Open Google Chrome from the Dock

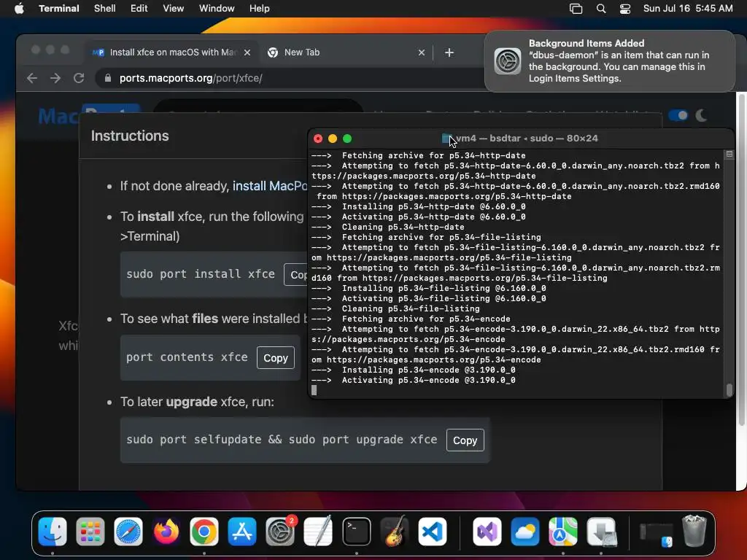(x=204, y=532)
